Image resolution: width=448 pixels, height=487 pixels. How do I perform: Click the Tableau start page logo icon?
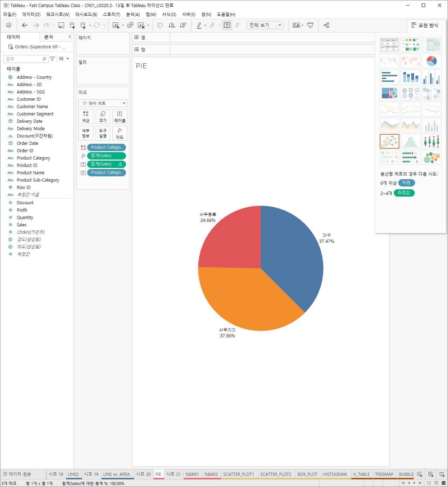pos(9,25)
